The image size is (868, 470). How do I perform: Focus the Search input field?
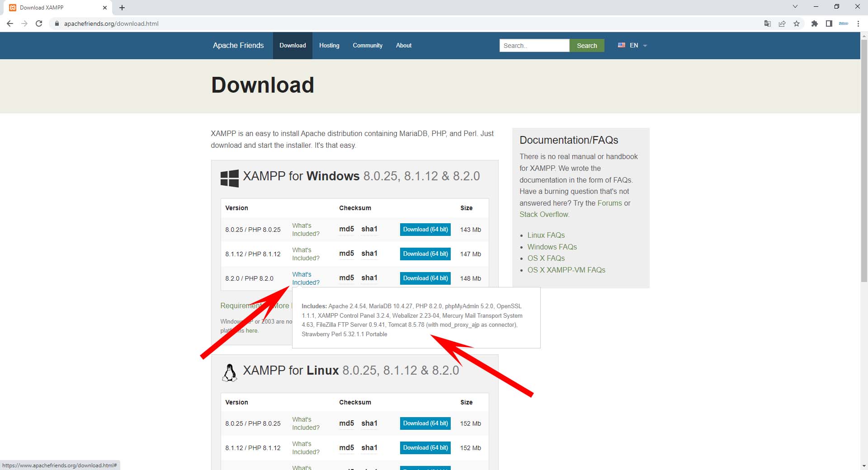(534, 45)
